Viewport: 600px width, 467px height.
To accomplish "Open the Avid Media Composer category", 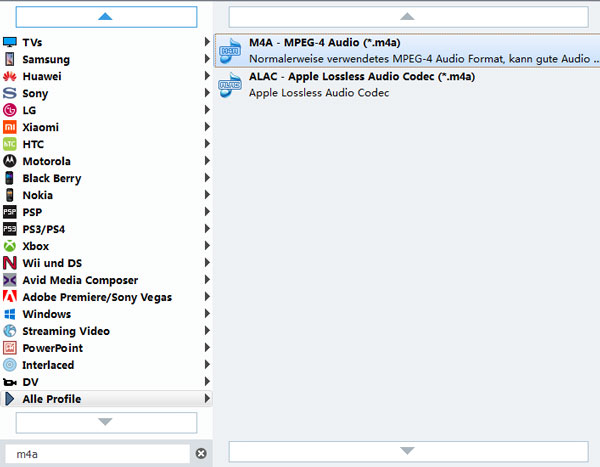I will coord(106,280).
